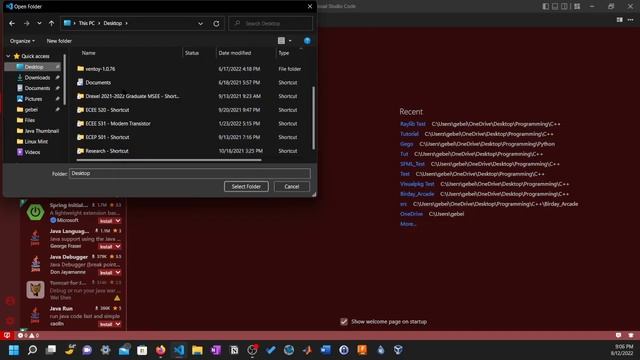Change the file view layout

281,40
